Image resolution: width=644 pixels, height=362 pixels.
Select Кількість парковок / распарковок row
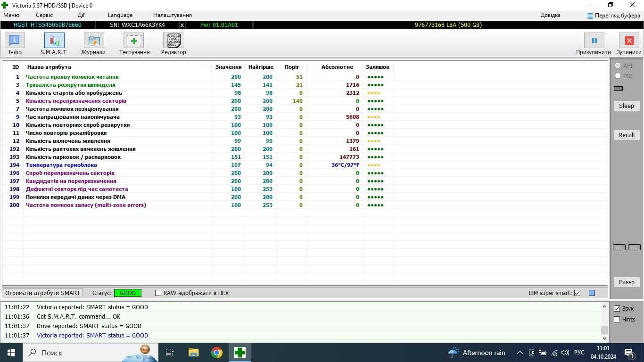click(x=198, y=157)
